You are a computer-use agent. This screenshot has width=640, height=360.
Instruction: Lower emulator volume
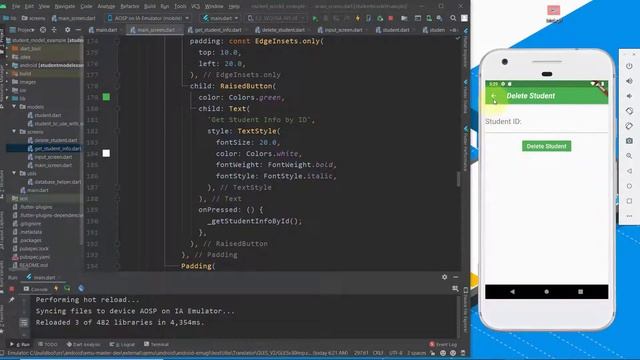tap(629, 96)
